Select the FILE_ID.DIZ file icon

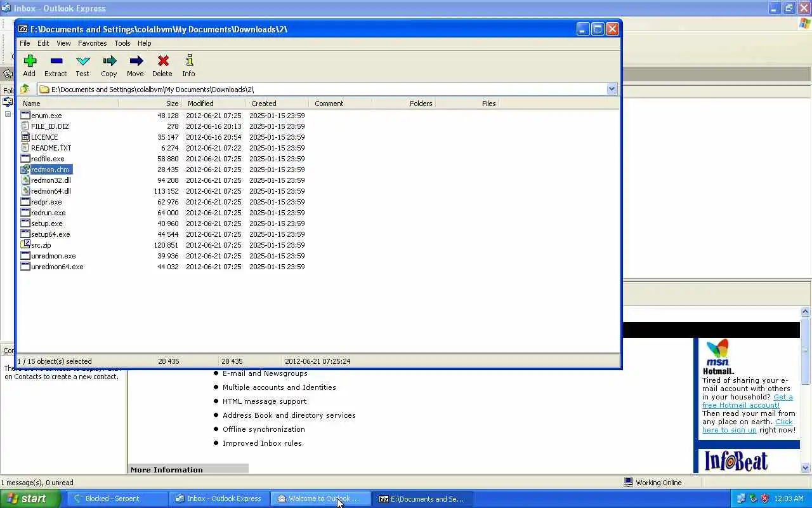(x=25, y=126)
